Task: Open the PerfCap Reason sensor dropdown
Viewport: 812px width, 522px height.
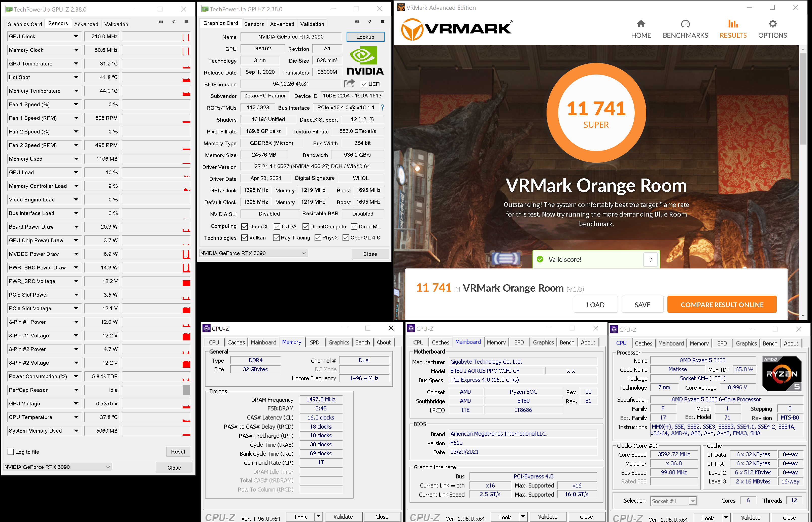Action: (x=76, y=390)
